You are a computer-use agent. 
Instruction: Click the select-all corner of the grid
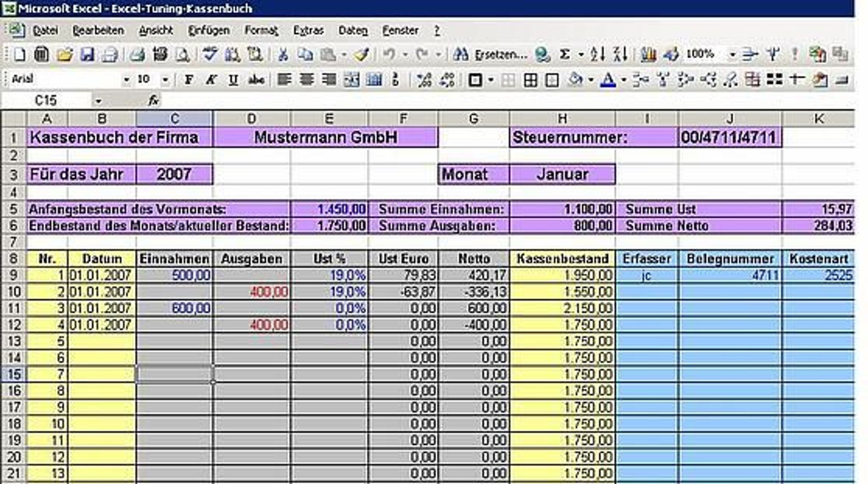coord(14,119)
